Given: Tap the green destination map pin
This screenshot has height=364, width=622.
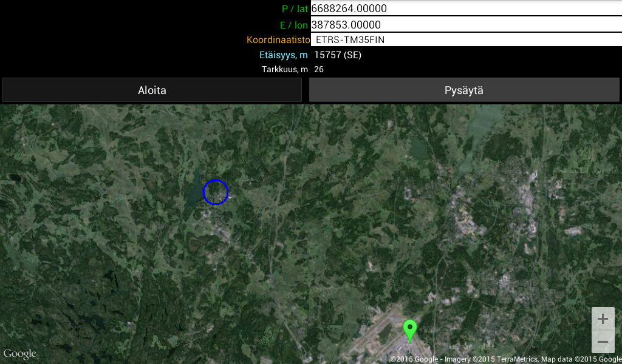Looking at the screenshot, I should 410,331.
